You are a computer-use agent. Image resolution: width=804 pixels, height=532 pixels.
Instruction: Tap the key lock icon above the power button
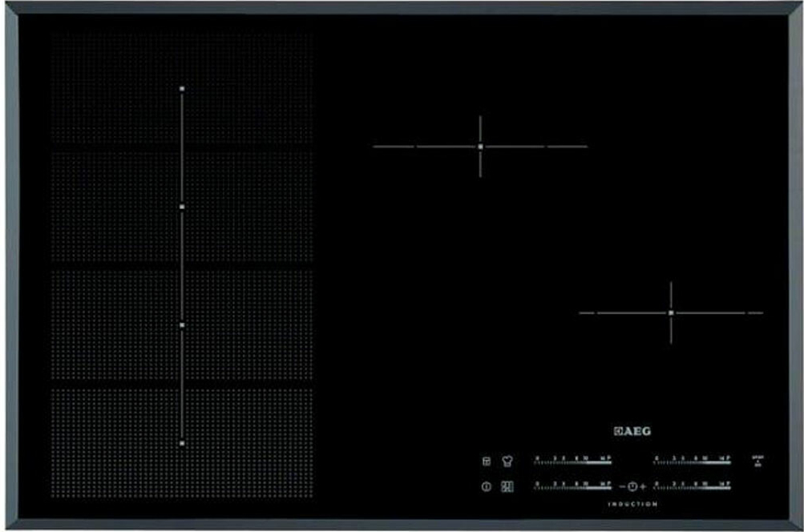pos(487,461)
